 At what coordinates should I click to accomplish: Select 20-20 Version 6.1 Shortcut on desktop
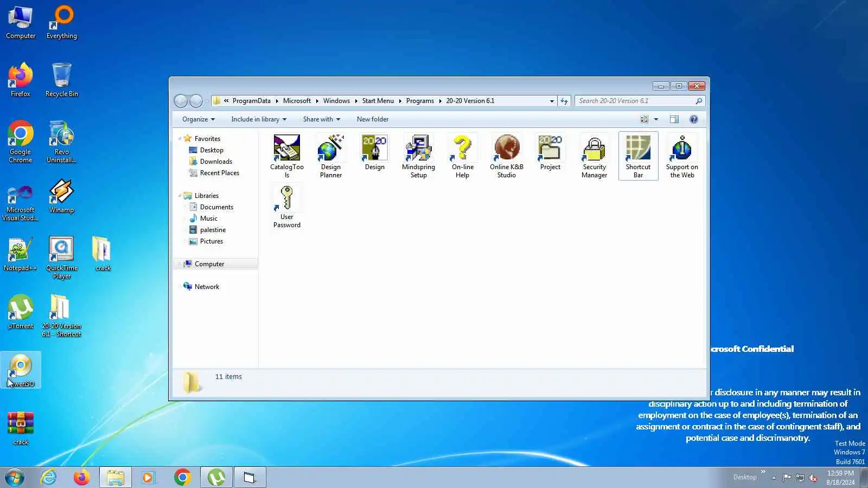point(62,316)
